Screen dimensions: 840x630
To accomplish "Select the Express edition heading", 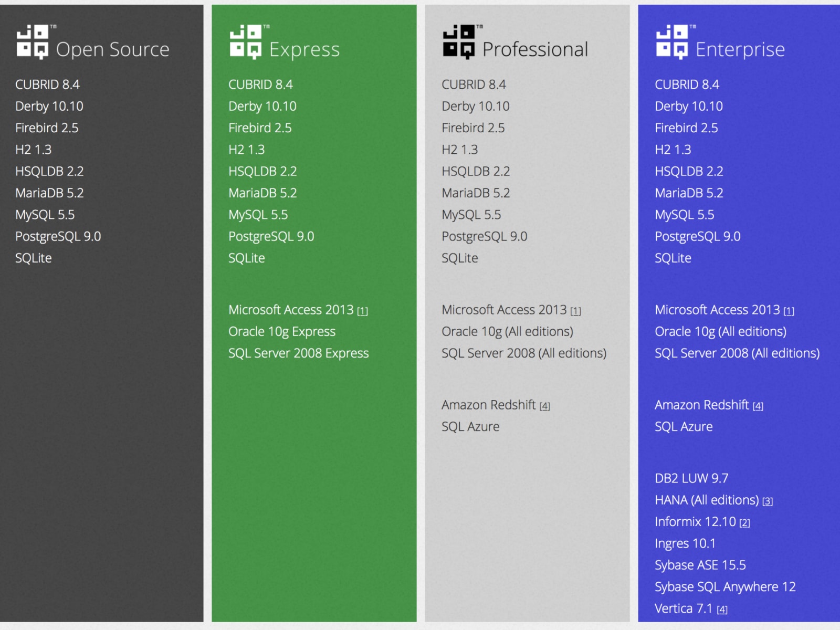I will [x=304, y=50].
